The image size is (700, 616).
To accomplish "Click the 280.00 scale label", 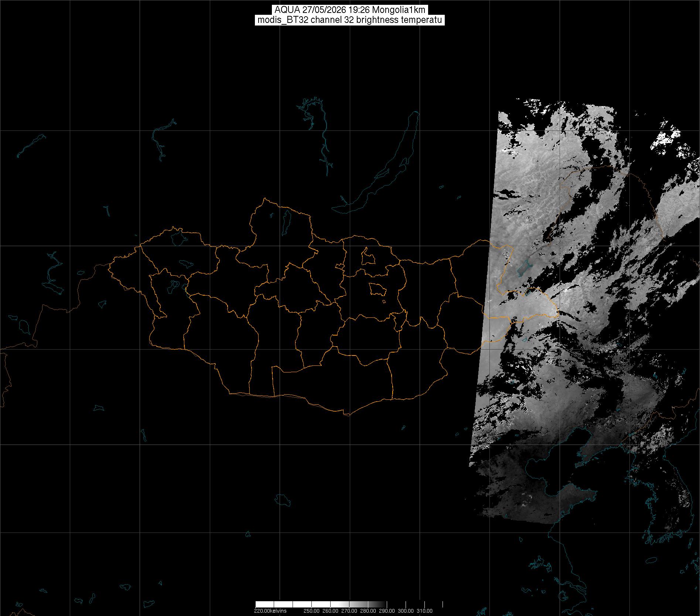I will [368, 611].
